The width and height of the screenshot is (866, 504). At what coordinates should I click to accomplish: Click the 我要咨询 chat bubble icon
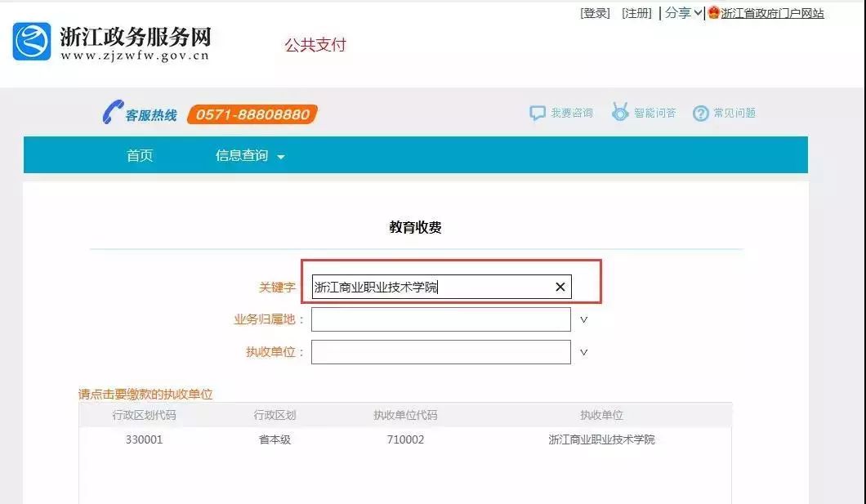pos(537,114)
